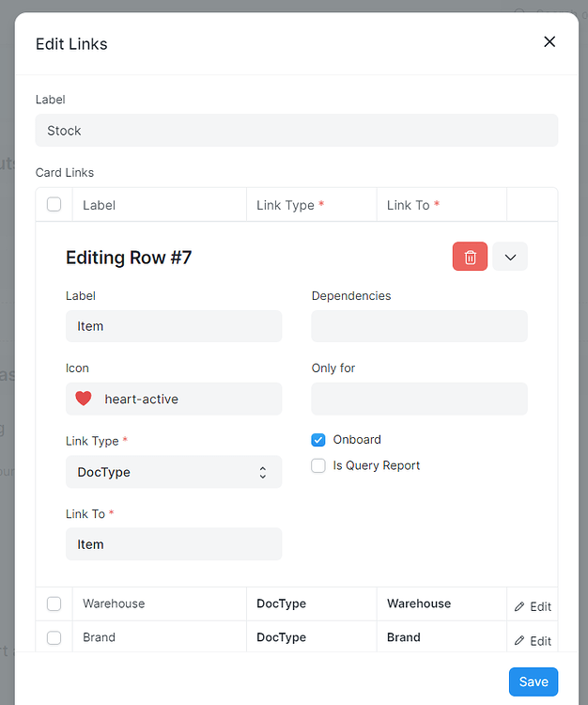Click the Only for input field
This screenshot has width=588, height=705.
point(419,399)
